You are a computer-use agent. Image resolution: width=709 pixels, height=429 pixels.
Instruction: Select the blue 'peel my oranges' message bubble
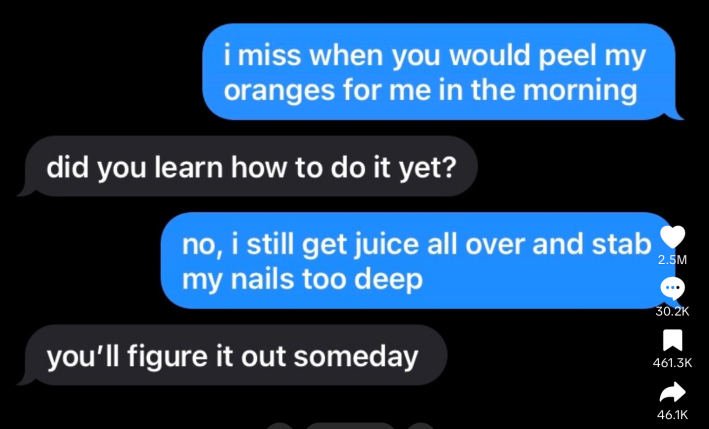coord(443,72)
